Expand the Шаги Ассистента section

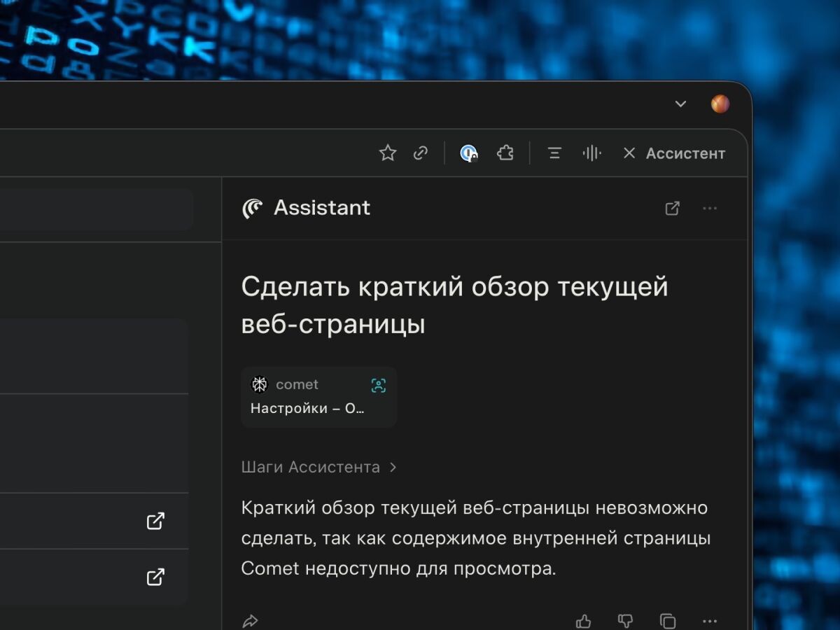tap(318, 467)
